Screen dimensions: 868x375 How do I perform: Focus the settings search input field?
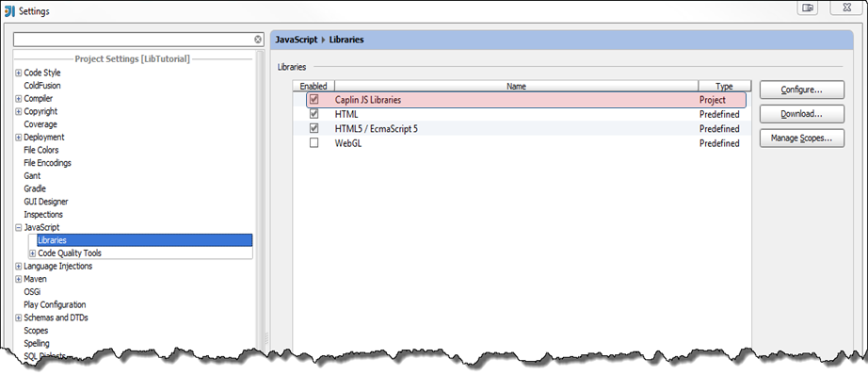tap(134, 40)
